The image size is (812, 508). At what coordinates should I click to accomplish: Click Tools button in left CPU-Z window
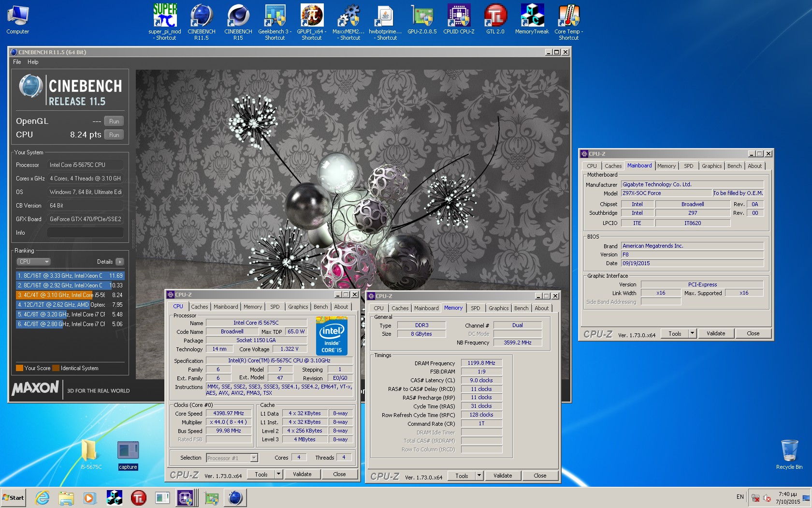(x=261, y=474)
